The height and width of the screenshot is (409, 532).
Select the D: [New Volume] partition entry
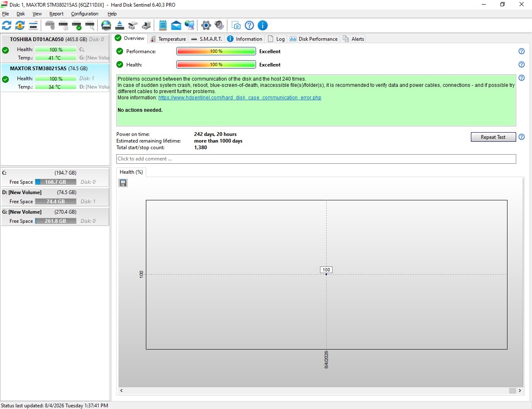pyautogui.click(x=55, y=197)
